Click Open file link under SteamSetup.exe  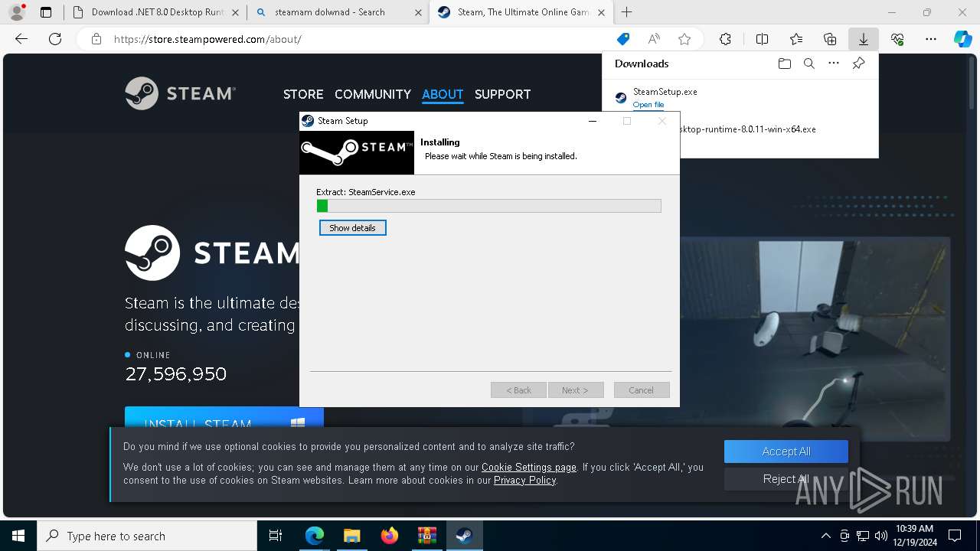point(648,105)
